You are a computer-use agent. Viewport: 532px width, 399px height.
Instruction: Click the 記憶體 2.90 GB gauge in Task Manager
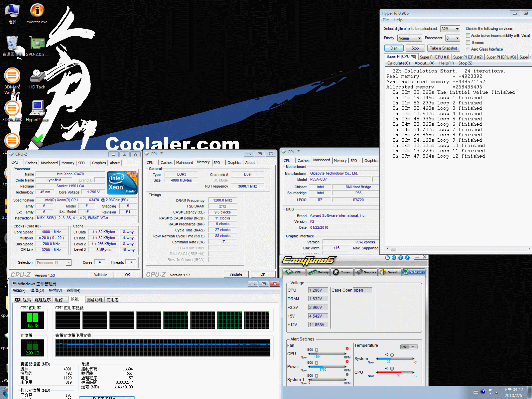point(32,348)
